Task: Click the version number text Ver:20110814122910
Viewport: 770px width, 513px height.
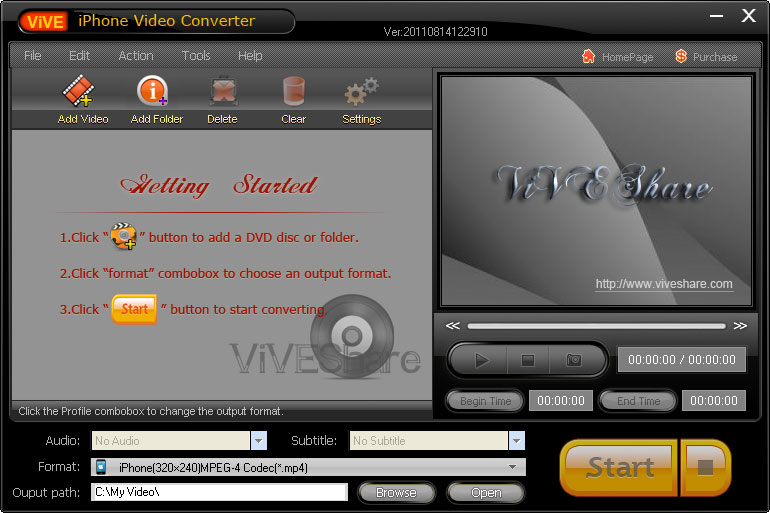Action: pos(436,32)
